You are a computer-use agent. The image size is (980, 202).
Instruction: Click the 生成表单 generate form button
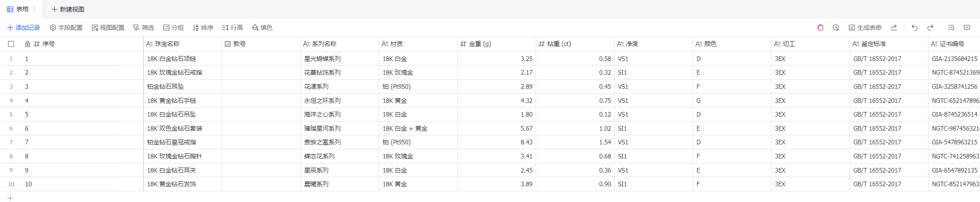pyautogui.click(x=865, y=28)
